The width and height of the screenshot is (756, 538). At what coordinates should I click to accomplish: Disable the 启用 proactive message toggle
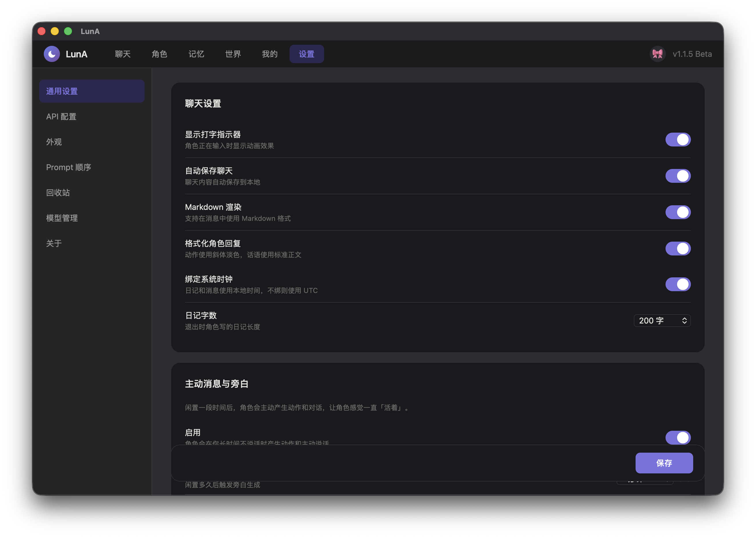pyautogui.click(x=678, y=438)
